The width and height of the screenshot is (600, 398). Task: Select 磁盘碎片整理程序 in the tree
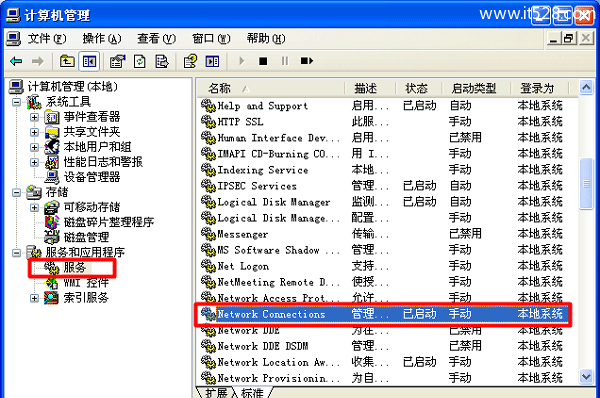[x=109, y=222]
